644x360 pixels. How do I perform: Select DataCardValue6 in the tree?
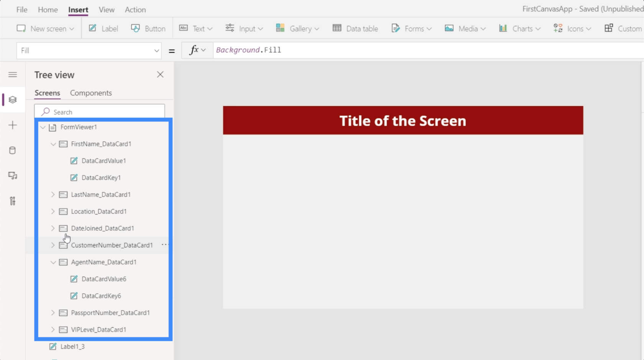pos(103,279)
